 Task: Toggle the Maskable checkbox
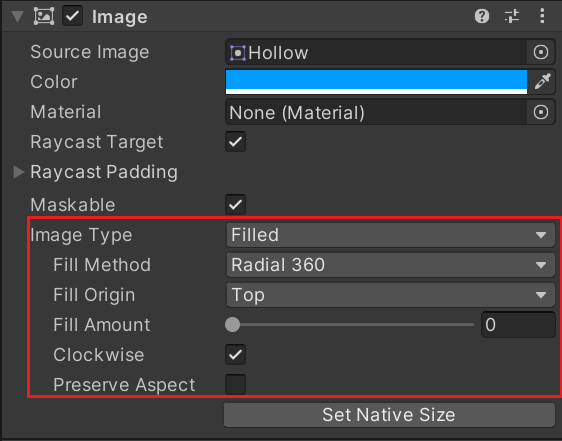pyautogui.click(x=235, y=204)
